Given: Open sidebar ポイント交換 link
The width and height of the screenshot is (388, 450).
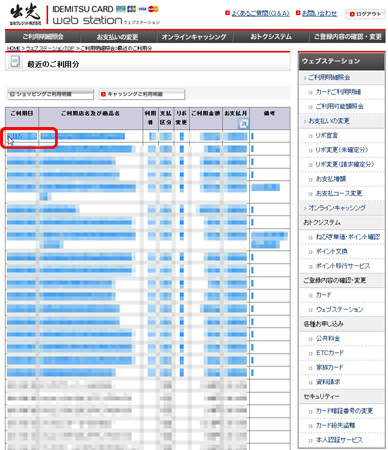Looking at the screenshot, I should [x=332, y=251].
